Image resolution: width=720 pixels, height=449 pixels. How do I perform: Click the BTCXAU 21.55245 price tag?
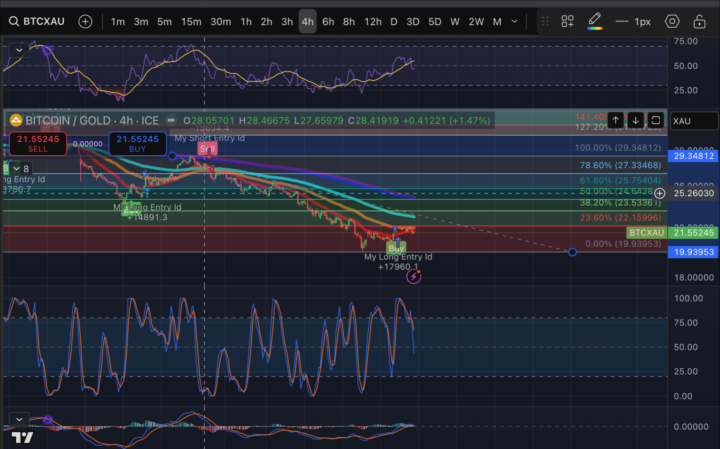(672, 233)
